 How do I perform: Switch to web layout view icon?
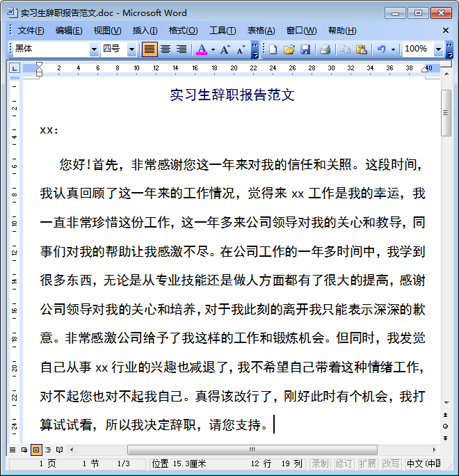[x=24, y=450]
